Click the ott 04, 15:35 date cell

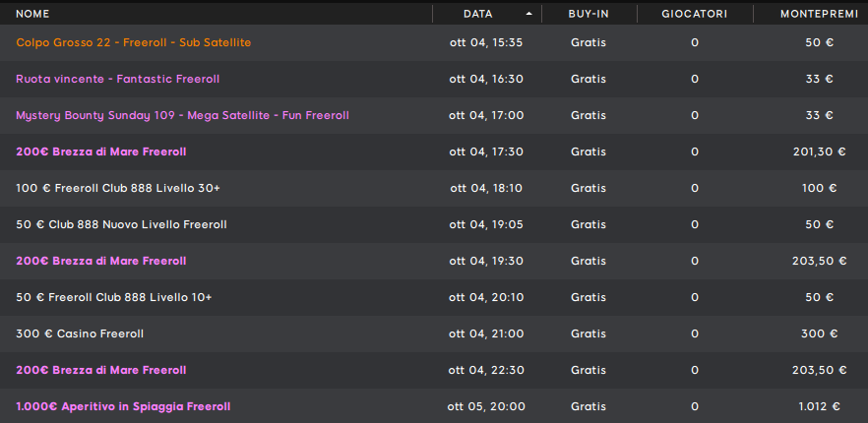486,42
